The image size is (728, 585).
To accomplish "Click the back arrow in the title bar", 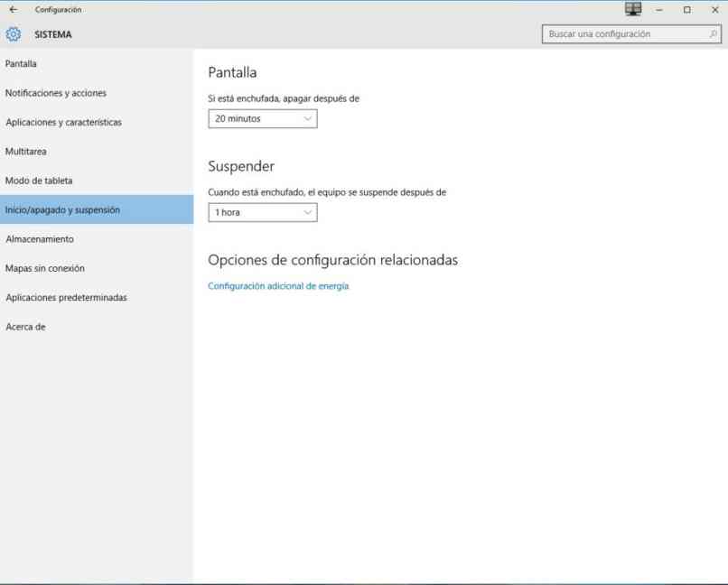I will pyautogui.click(x=14, y=7).
